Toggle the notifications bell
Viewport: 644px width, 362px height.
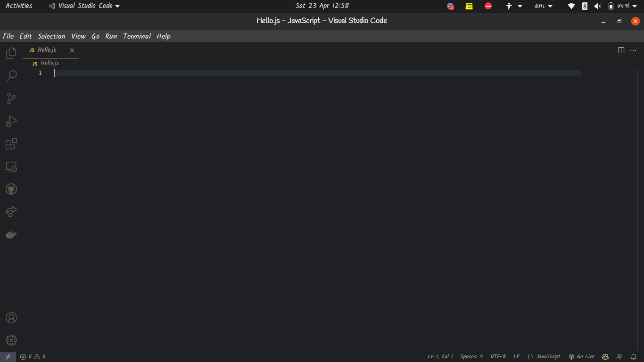coord(633,356)
